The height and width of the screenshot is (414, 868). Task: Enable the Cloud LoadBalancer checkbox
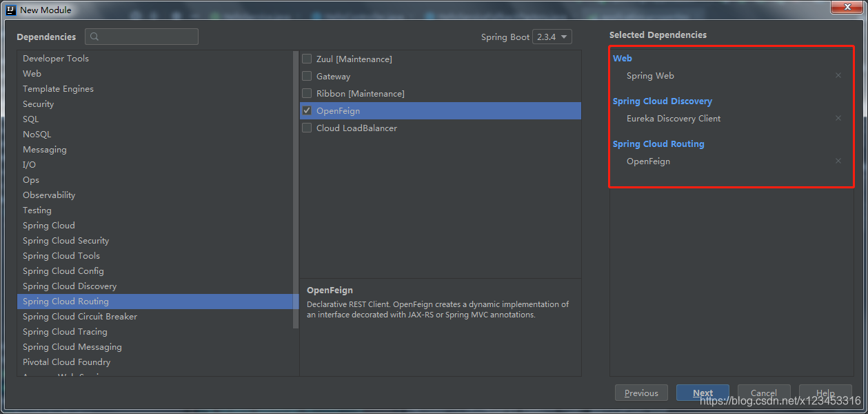coord(307,128)
